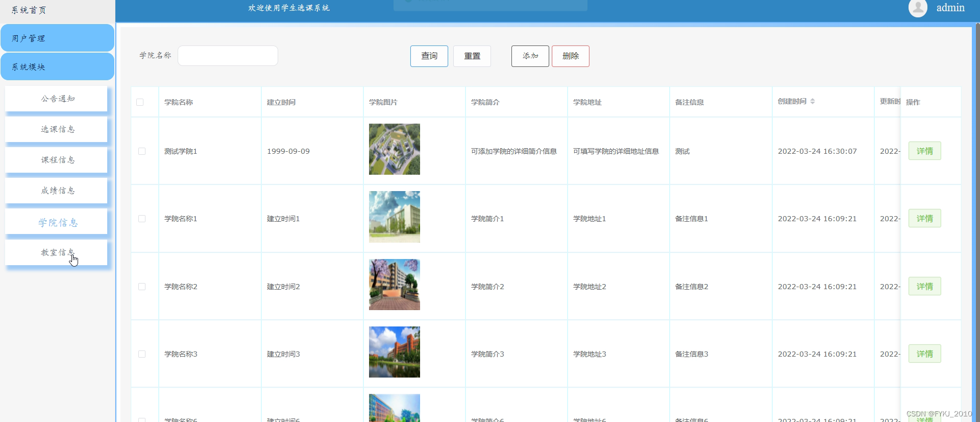Image resolution: width=980 pixels, height=422 pixels.
Task: Focus the 学院名称 search input field
Action: coord(228,56)
